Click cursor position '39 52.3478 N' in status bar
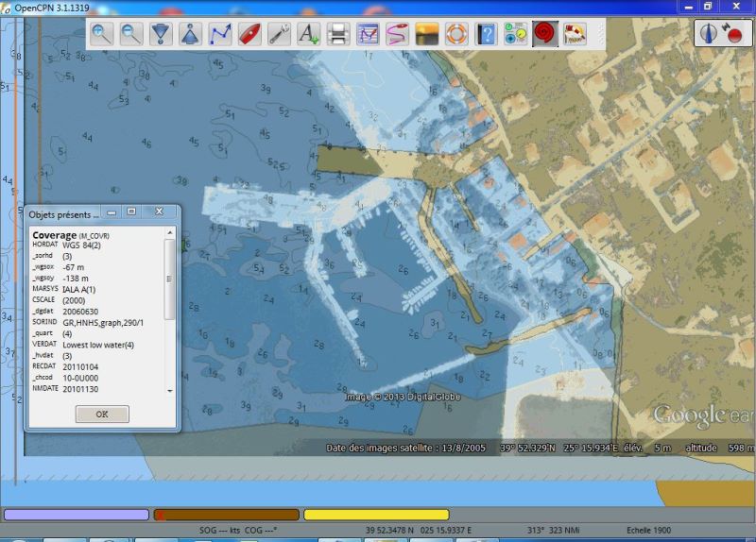Image resolution: width=756 pixels, height=542 pixels. [x=389, y=531]
